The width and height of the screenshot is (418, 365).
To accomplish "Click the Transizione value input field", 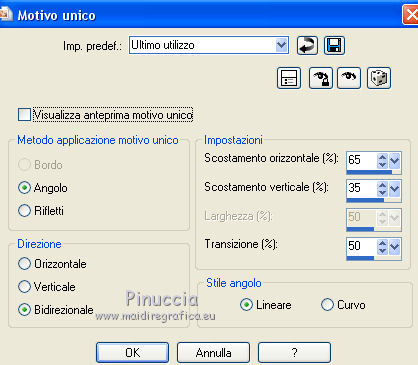I will tap(362, 246).
